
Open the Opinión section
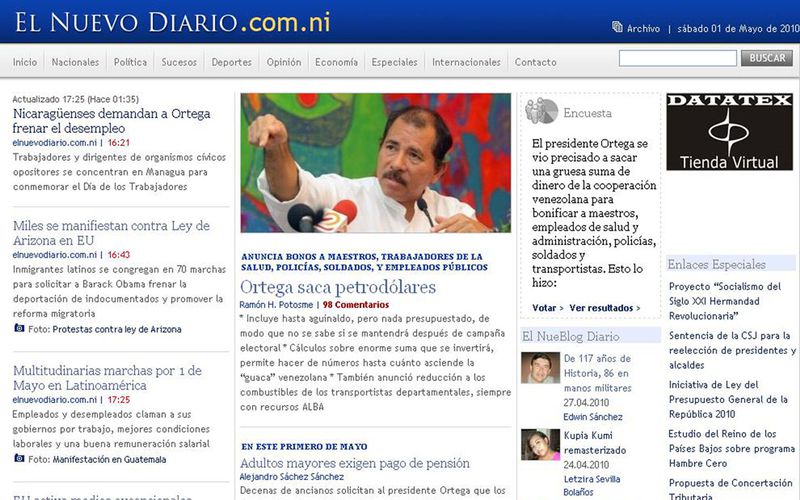(x=284, y=62)
